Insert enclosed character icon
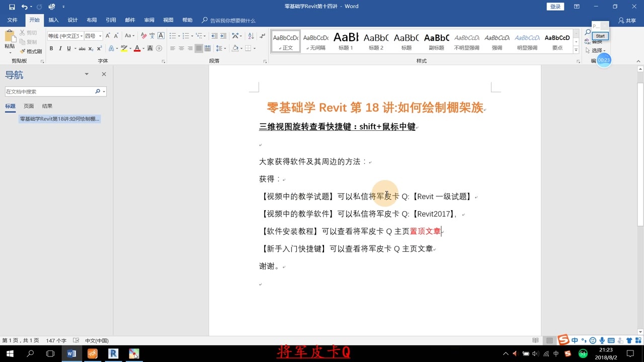 pyautogui.click(x=159, y=49)
